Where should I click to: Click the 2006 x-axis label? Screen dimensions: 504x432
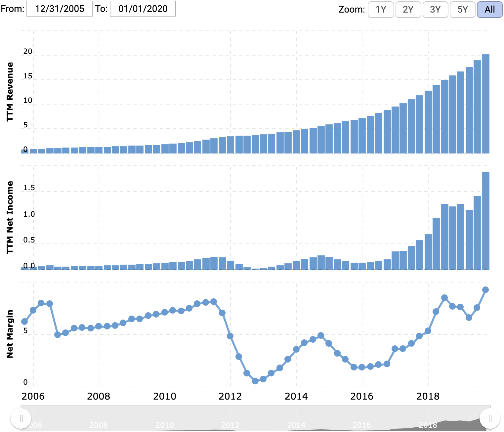coord(33,396)
